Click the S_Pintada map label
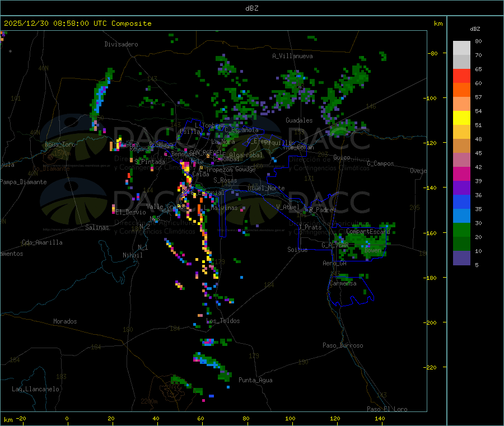The image size is (504, 426). 150,162
